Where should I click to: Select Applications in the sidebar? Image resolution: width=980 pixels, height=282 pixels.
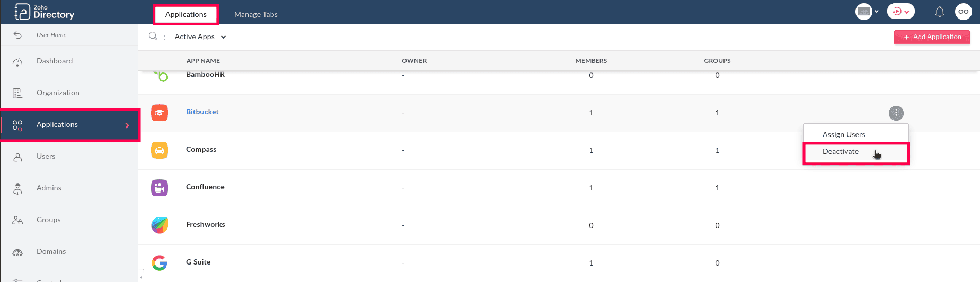[69, 125]
